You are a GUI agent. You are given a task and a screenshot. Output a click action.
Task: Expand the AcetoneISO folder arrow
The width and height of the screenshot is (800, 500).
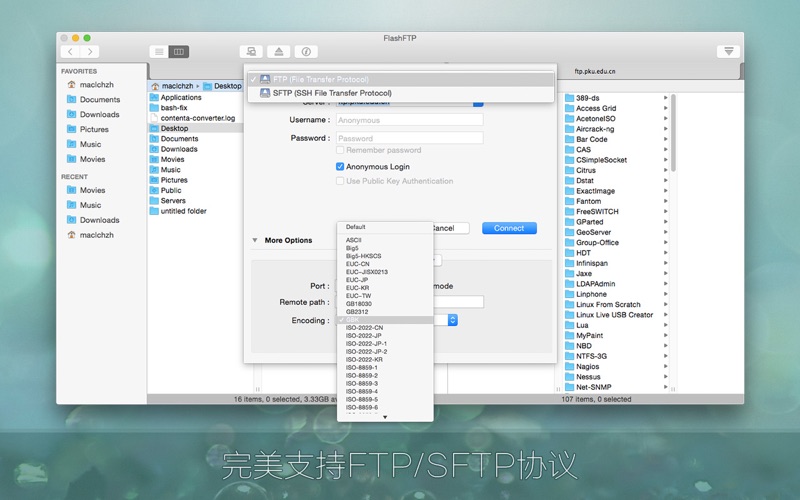665,118
